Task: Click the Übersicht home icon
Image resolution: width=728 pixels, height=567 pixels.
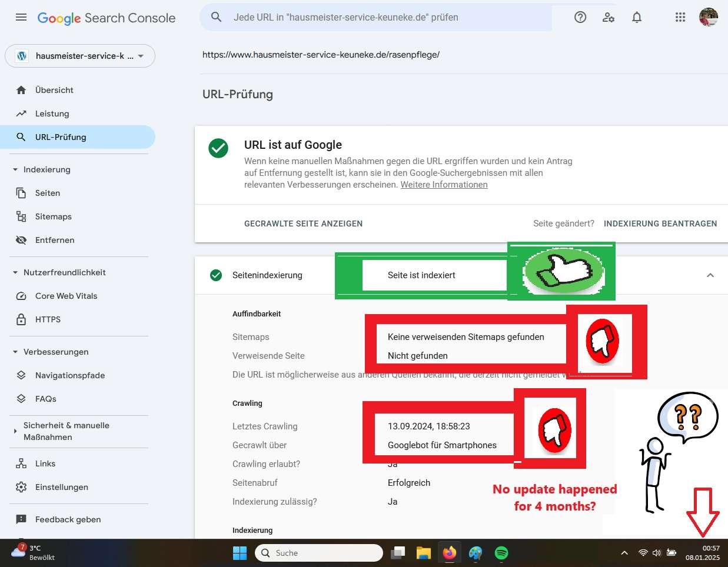Action: (x=21, y=90)
